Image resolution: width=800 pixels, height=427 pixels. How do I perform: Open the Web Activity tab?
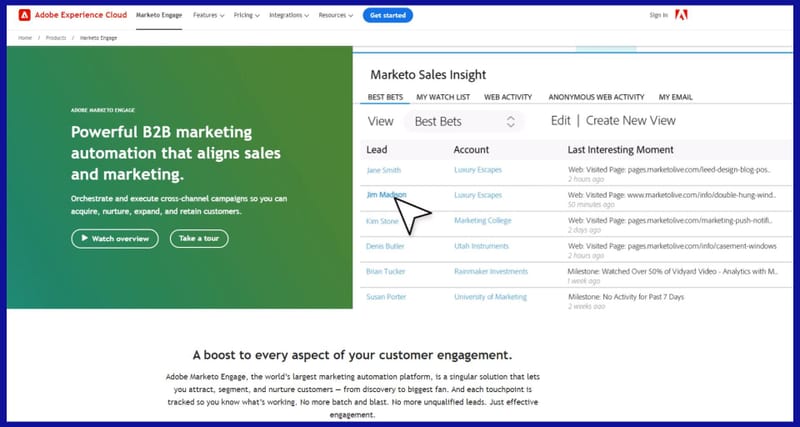click(507, 97)
